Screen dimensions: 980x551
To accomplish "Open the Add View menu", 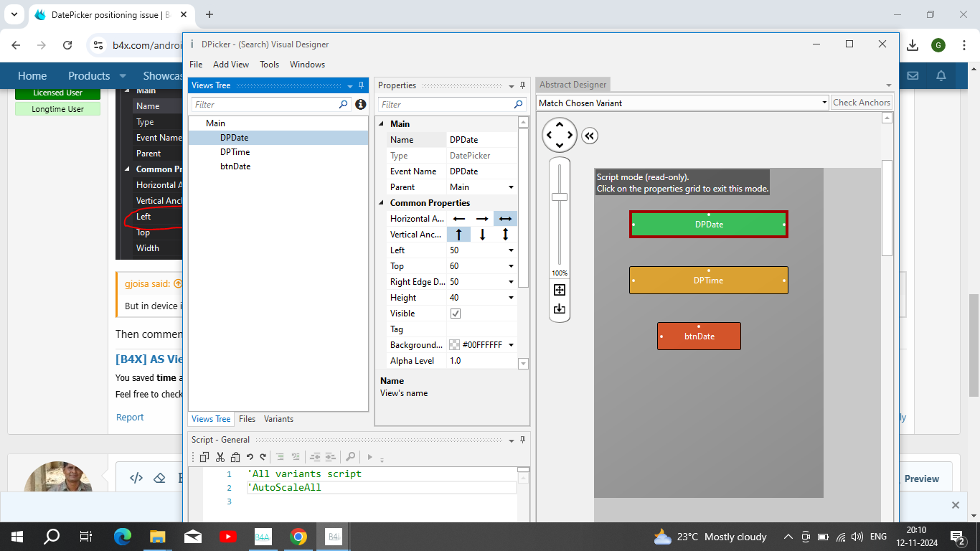I will pos(231,65).
